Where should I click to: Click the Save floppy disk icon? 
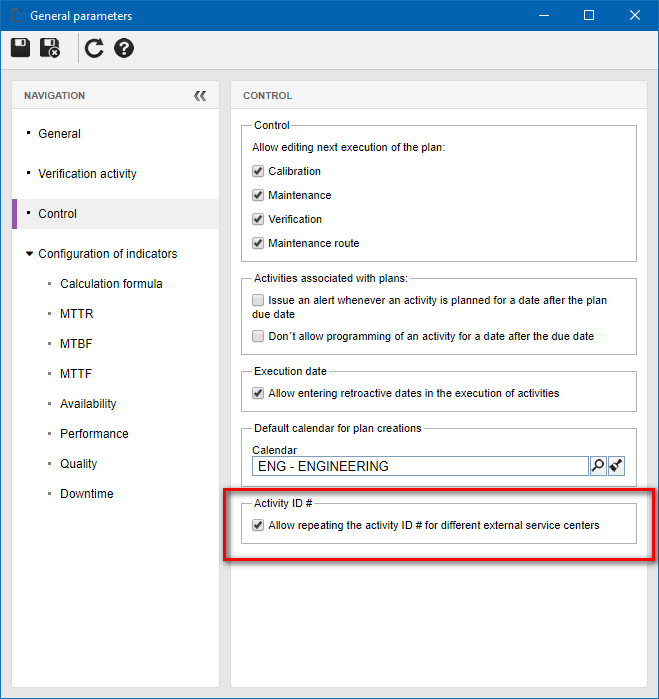[21, 48]
